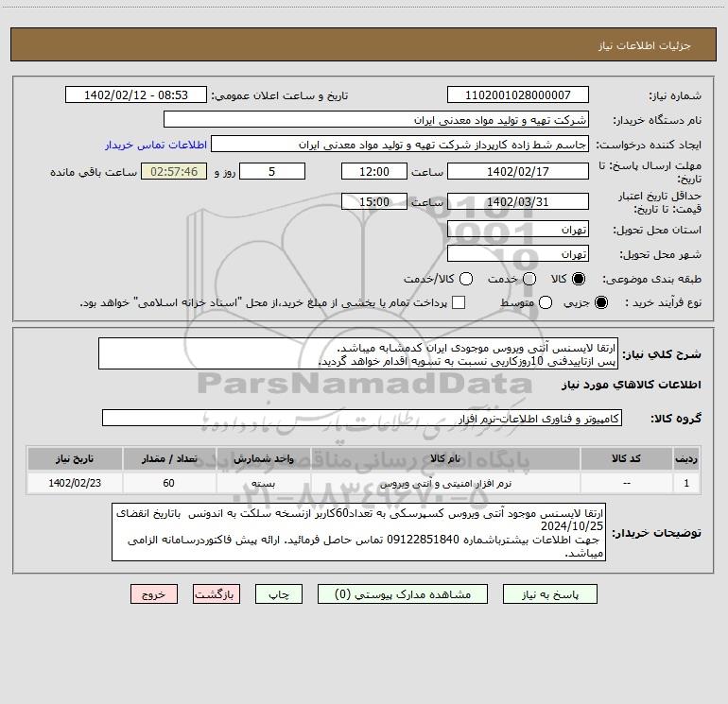Viewport: 728px width, 704px height.
Task: Click the goods group field کامپیوتر و فناوری اطلاعات
Action: tap(362, 418)
